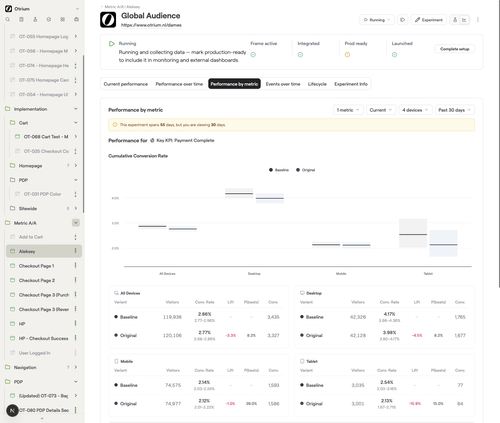Open OT-068 Cart Test item
Screen dimensions: 500x423
[46, 137]
